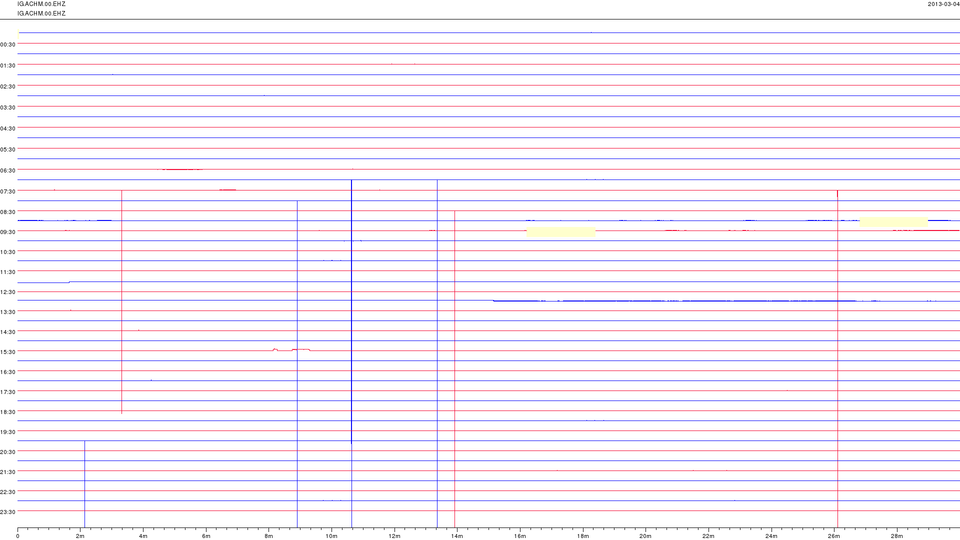The height and width of the screenshot is (540, 960).
Task: Pick the 22m axis tick label
Action: coord(708,536)
